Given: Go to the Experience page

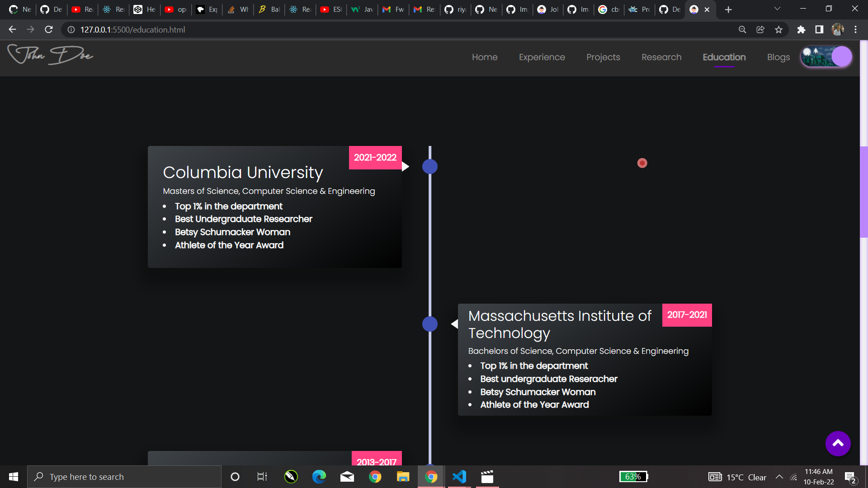Looking at the screenshot, I should click(x=542, y=57).
